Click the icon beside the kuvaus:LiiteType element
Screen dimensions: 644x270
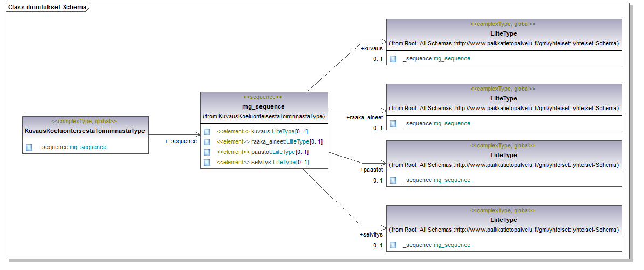[207, 132]
